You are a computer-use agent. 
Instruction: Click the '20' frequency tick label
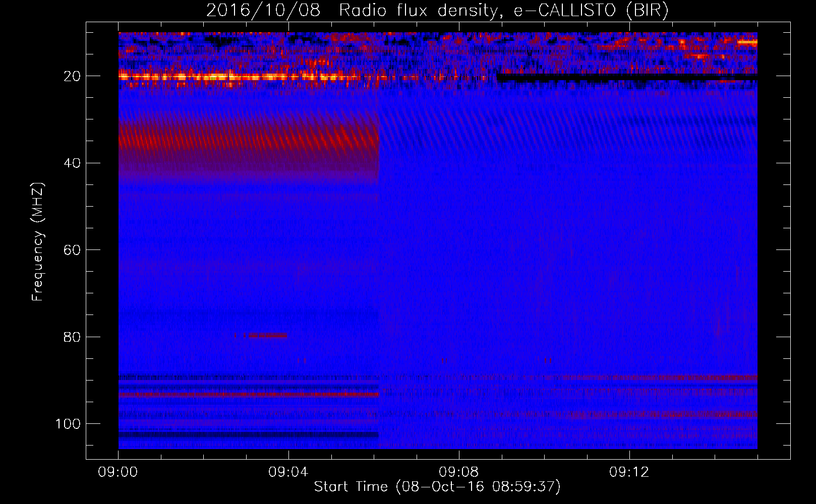tap(72, 76)
